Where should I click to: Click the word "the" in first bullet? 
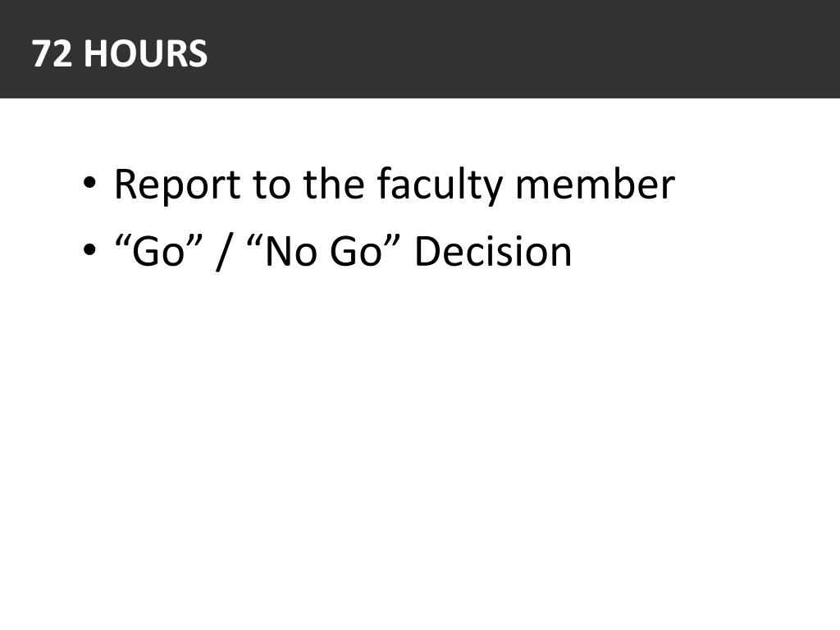333,184
